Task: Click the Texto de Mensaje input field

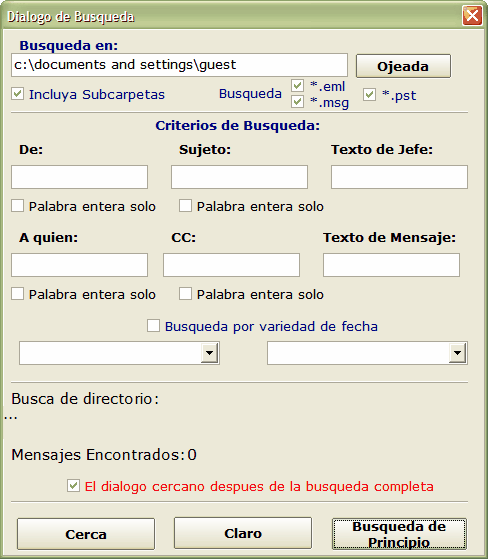Action: pos(391,265)
